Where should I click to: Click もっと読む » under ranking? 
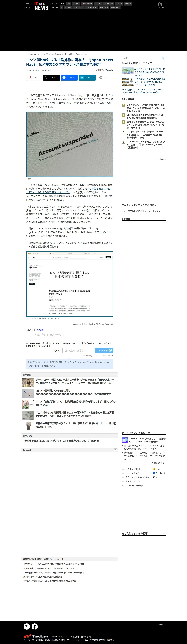(160, 159)
